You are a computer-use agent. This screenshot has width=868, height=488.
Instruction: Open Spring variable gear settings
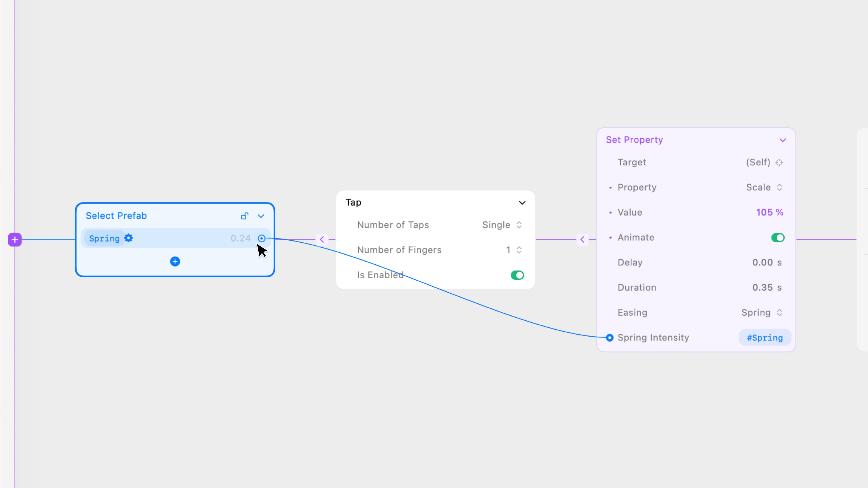(128, 238)
